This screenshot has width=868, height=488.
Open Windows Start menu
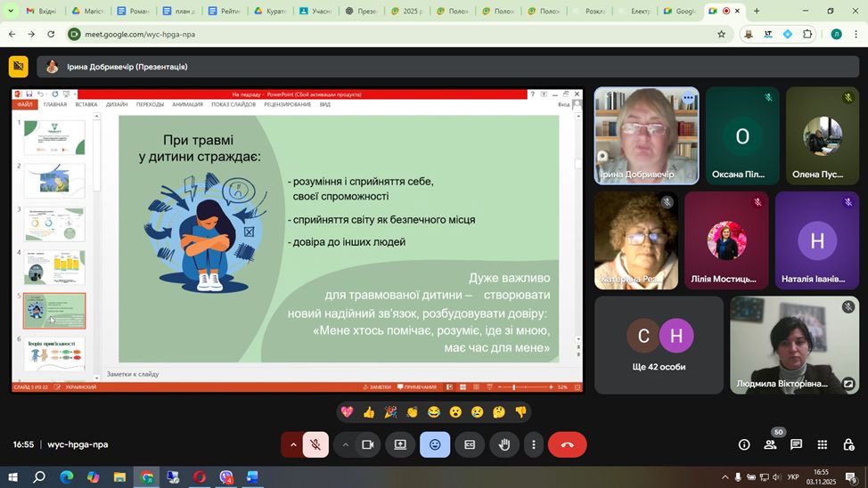coord(12,477)
